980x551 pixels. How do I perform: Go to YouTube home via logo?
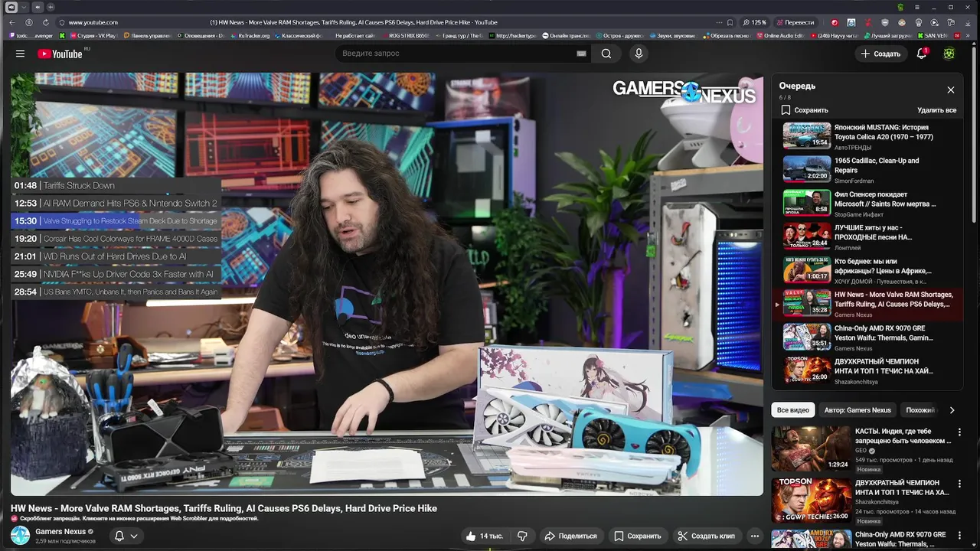point(61,54)
